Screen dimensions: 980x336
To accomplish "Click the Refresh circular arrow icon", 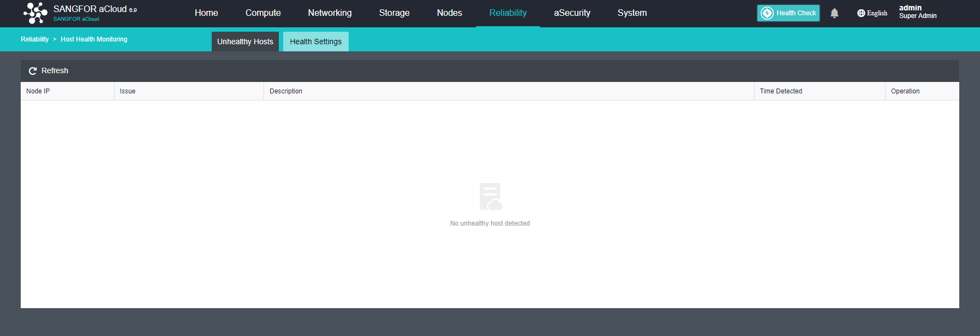I will pyautogui.click(x=33, y=71).
